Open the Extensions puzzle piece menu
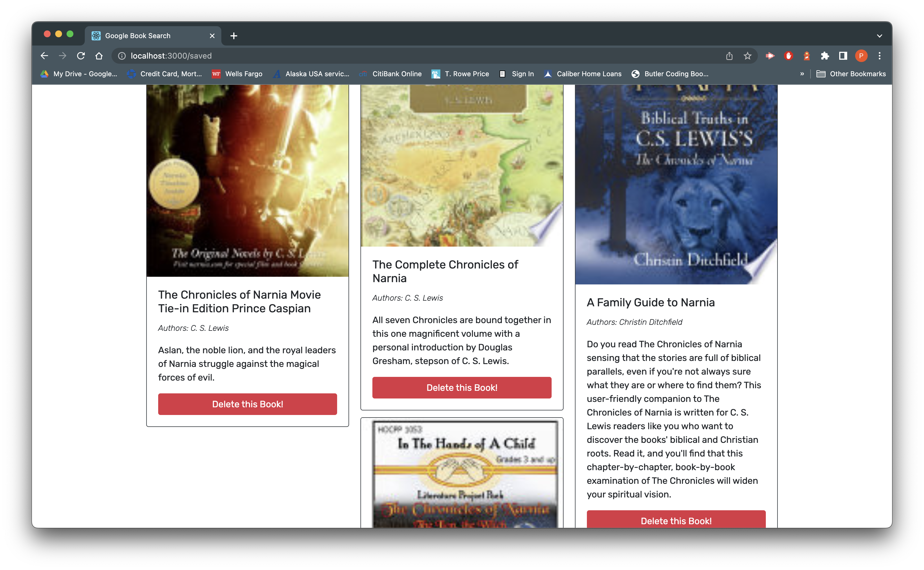Image resolution: width=924 pixels, height=570 pixels. point(824,56)
